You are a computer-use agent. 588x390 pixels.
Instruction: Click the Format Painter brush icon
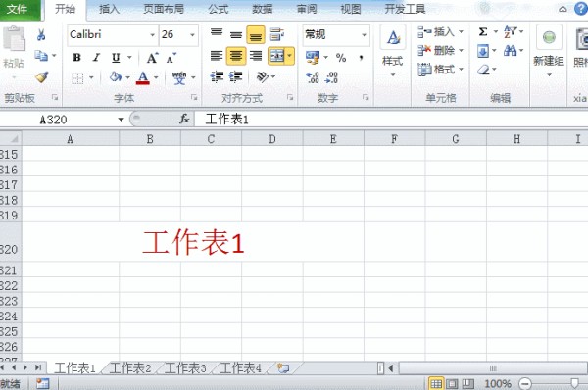coord(41,76)
